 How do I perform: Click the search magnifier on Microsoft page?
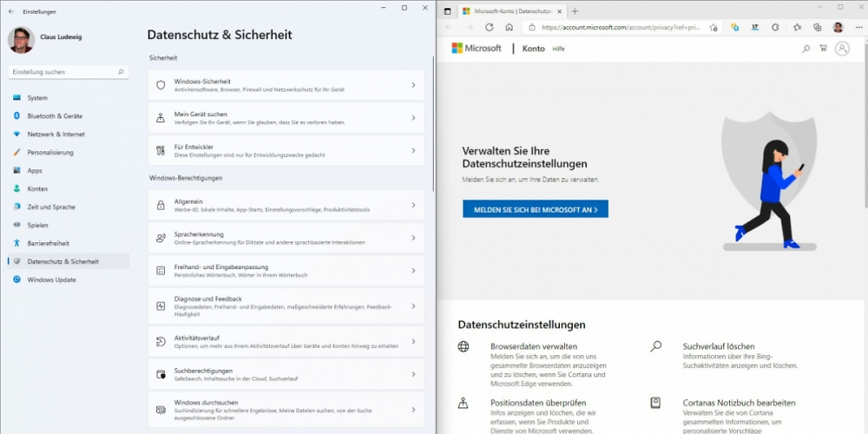click(x=806, y=49)
